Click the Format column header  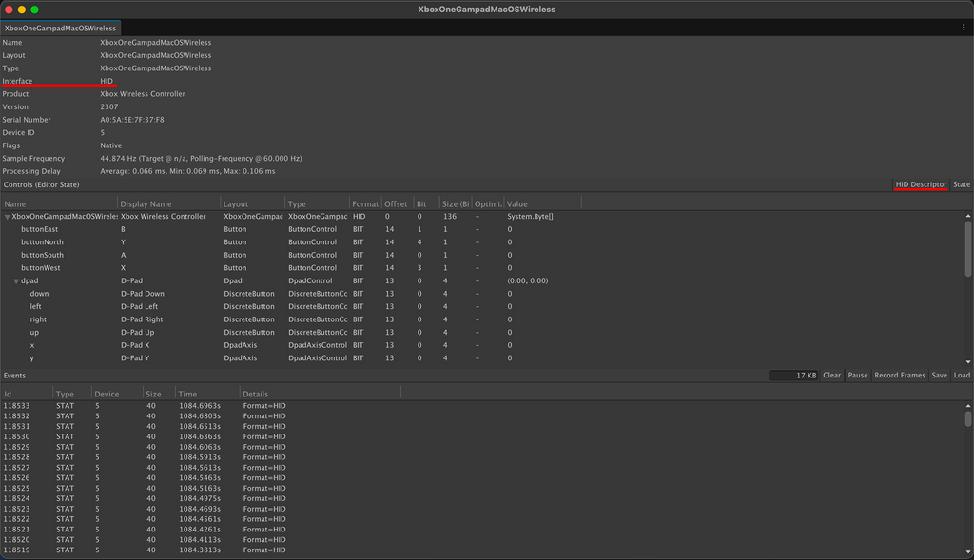(365, 203)
